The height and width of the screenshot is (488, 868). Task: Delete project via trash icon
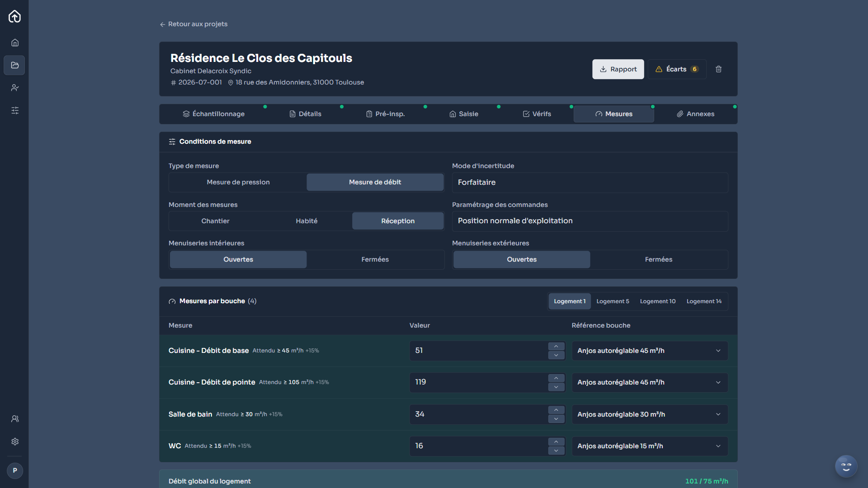click(718, 69)
